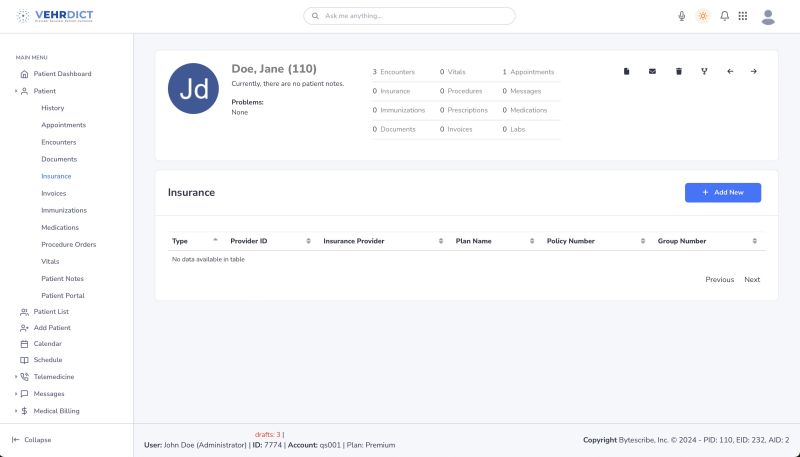The width and height of the screenshot is (800, 457).
Task: Open Immunizations in the sidebar menu
Action: (x=64, y=210)
